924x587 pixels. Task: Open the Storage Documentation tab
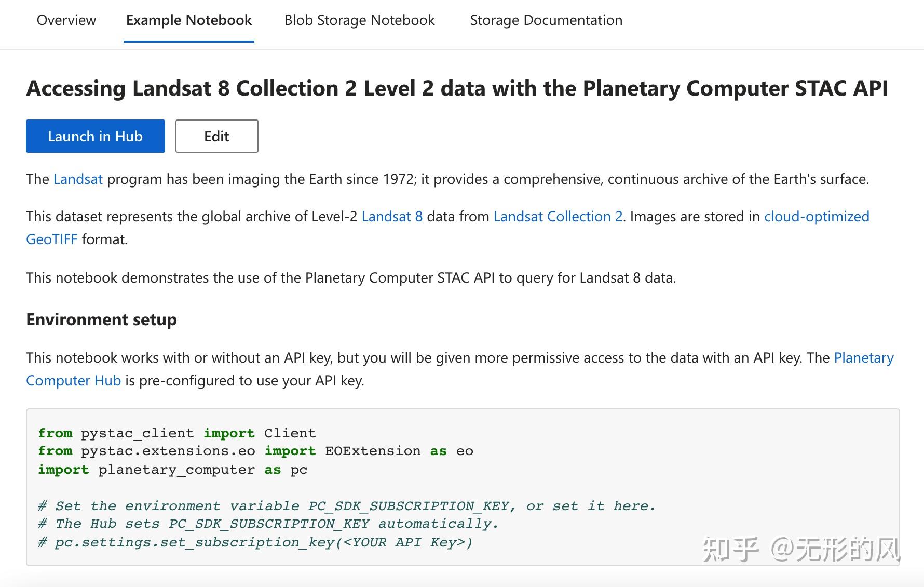tap(546, 20)
